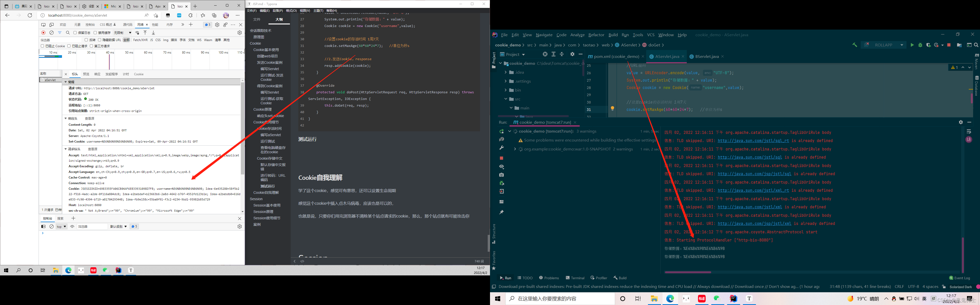Open DevTools settings gear beside issues counter

(217, 25)
